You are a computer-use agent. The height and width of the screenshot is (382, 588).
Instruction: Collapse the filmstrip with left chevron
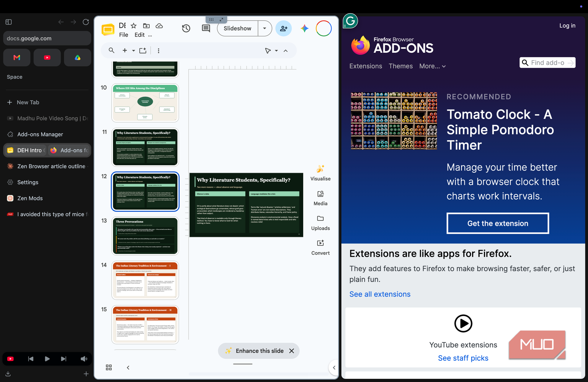point(128,367)
